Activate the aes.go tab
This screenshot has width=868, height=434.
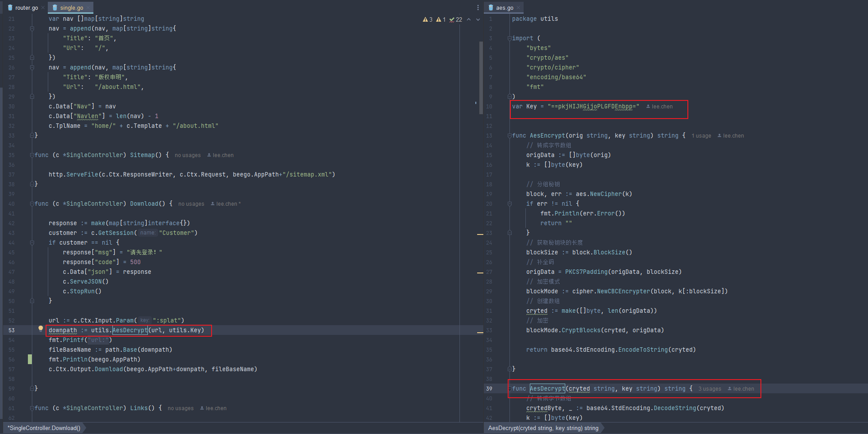505,8
